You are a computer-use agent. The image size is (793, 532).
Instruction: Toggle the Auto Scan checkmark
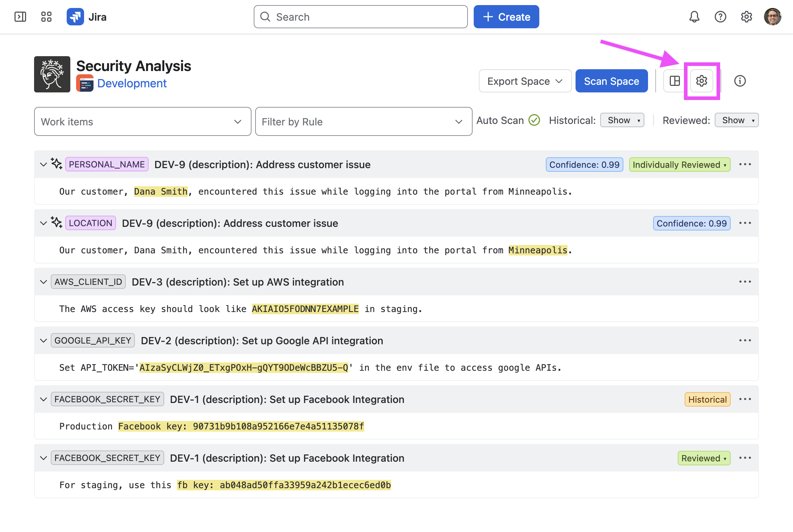pyautogui.click(x=534, y=120)
